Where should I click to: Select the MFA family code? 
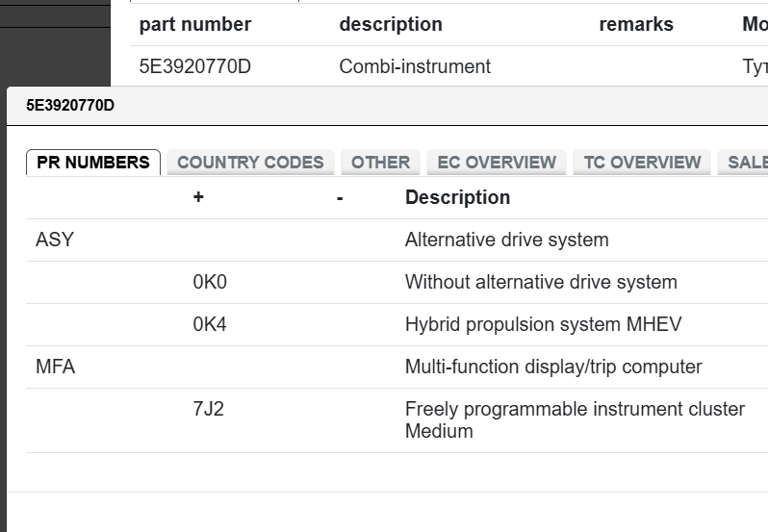[56, 367]
